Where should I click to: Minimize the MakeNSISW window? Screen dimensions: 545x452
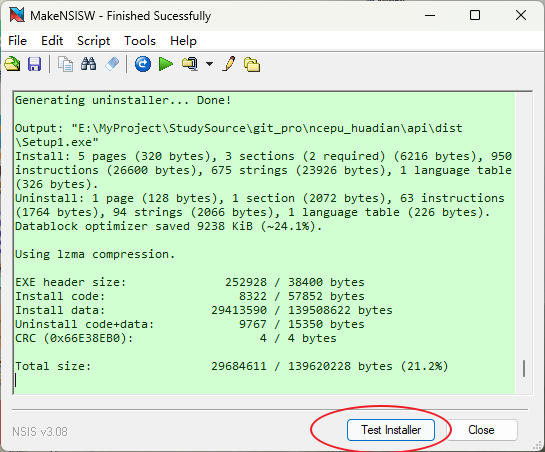430,15
